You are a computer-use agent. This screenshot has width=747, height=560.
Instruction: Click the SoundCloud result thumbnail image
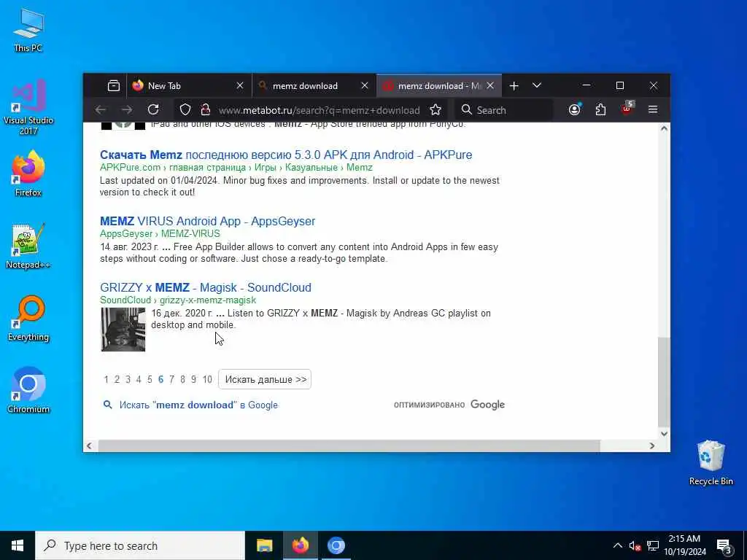(x=123, y=330)
